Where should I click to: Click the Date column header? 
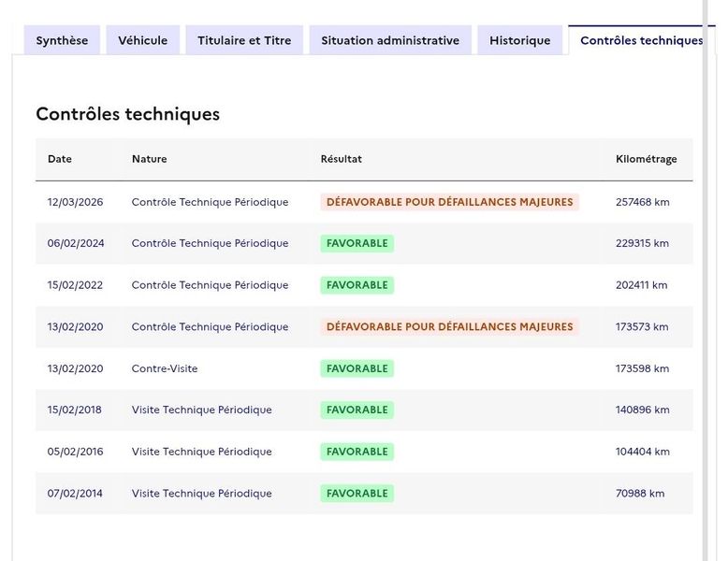pyautogui.click(x=60, y=159)
